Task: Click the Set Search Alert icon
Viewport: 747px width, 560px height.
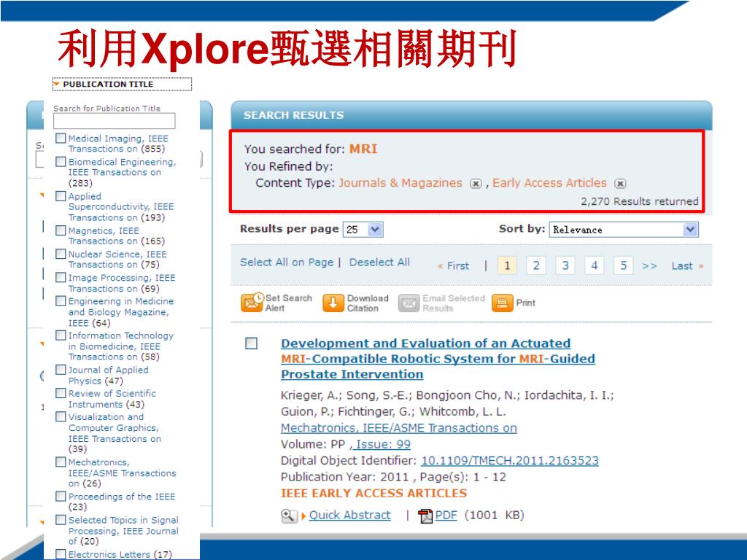Action: point(252,303)
